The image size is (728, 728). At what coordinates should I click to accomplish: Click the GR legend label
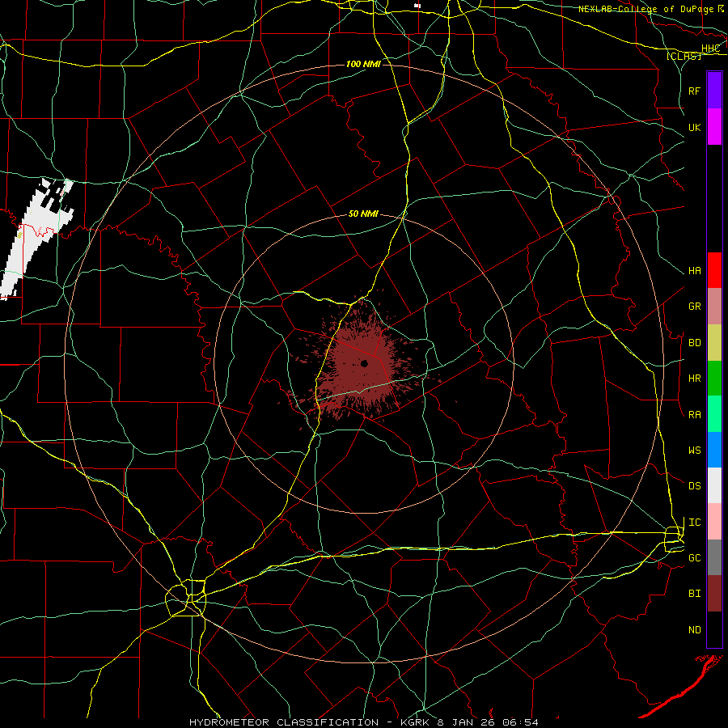695,307
